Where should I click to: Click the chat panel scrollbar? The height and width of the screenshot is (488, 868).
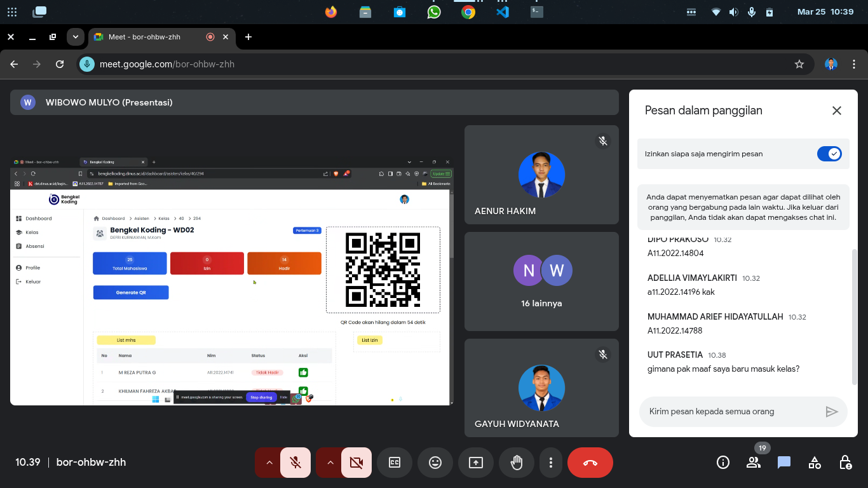point(855,316)
